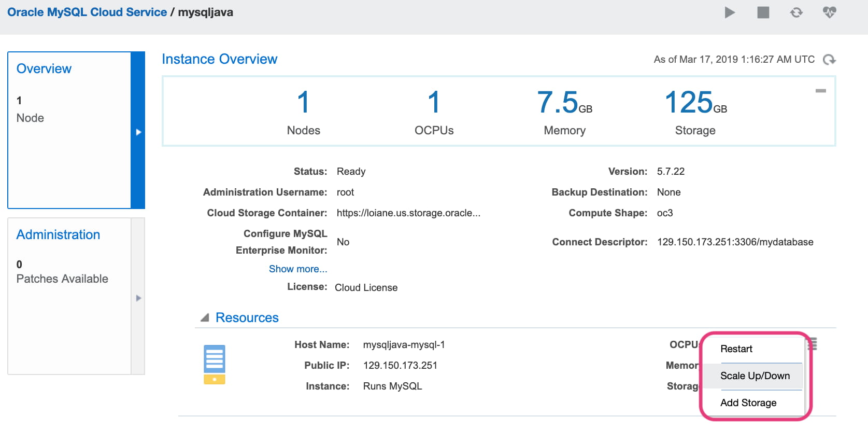Open the Oracle MySQL Cloud Service breadcrumb
Viewport: 868px width, 430px height.
[x=87, y=12]
